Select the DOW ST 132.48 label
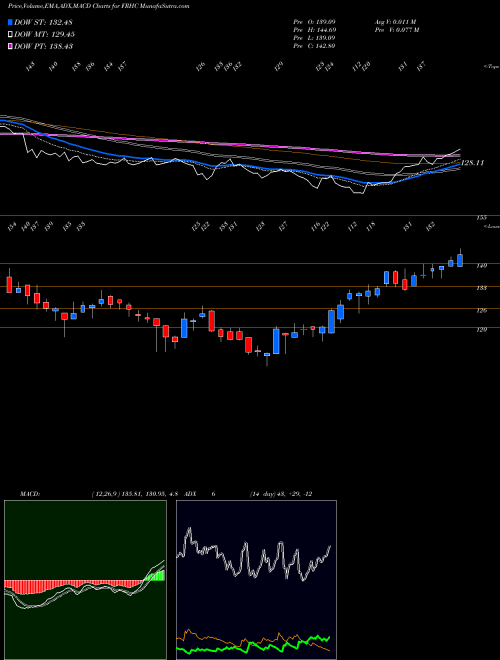Image resolution: width=500 pixels, height=660 pixels. (x=43, y=22)
